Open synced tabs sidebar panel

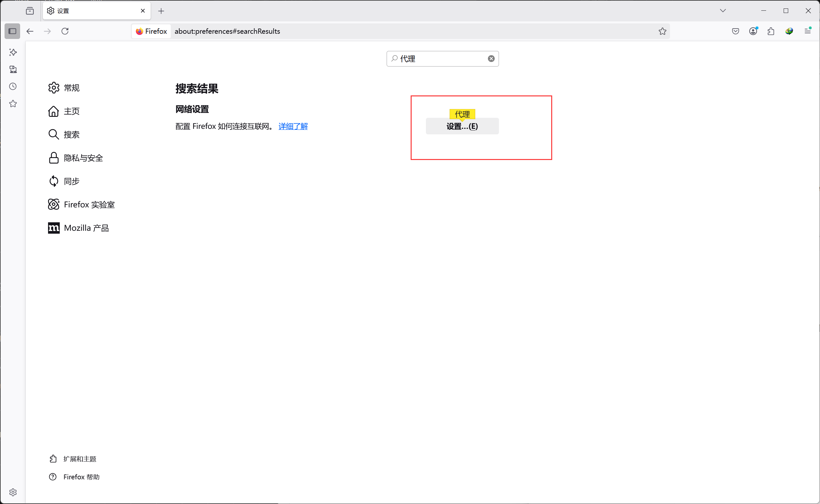point(13,69)
